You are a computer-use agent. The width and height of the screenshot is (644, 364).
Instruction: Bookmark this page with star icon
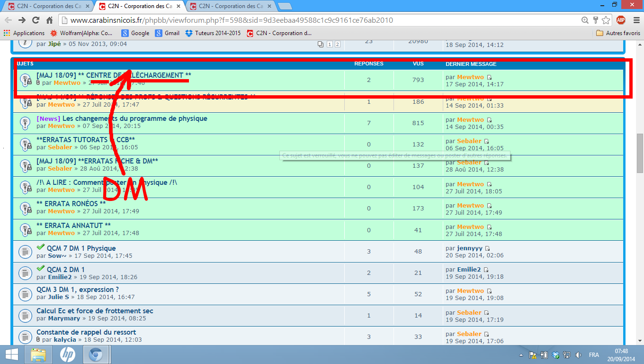(606, 20)
